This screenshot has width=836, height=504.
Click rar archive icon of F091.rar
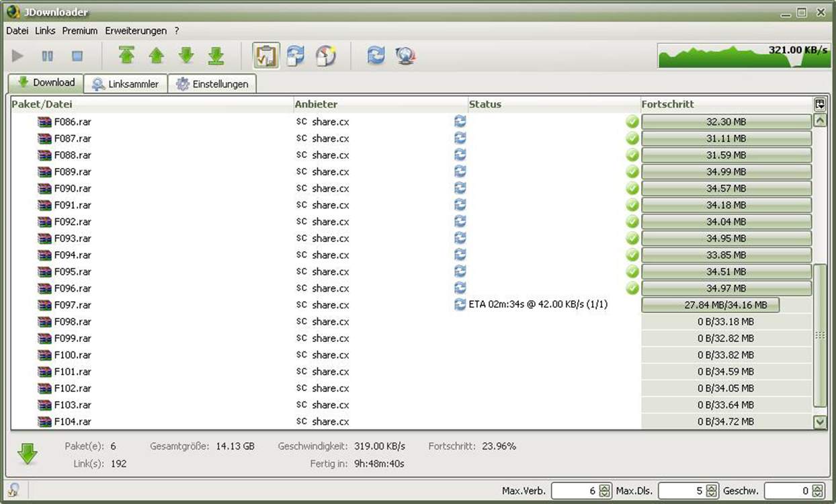tap(44, 205)
